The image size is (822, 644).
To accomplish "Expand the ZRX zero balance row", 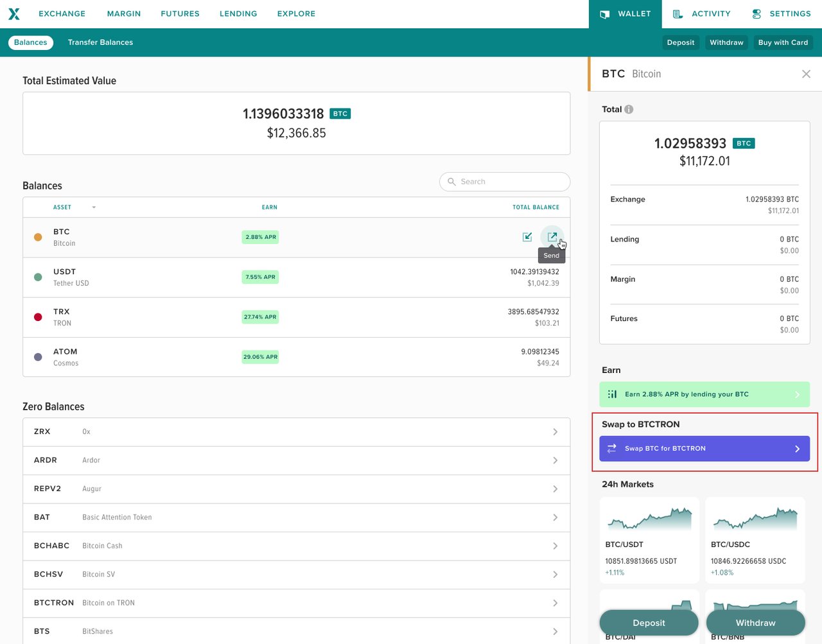I will (296, 431).
